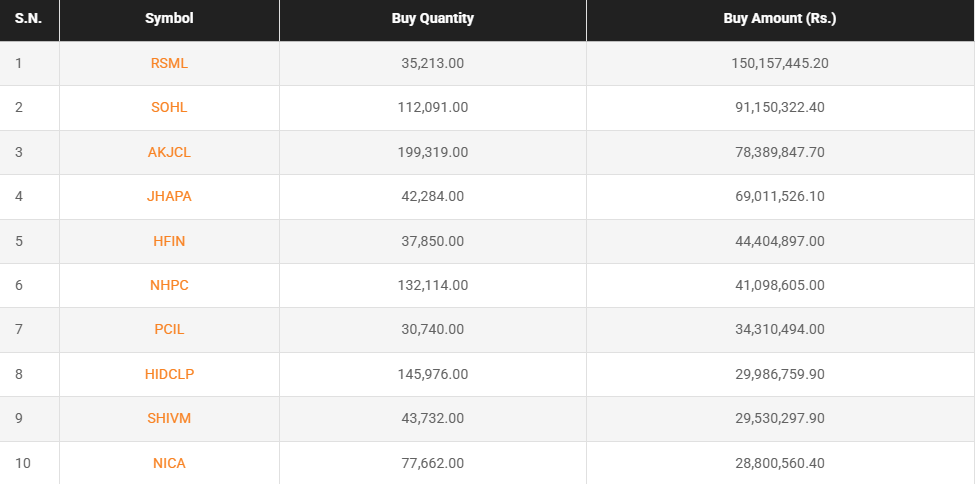The width and height of the screenshot is (977, 484).
Task: Click the S.N. column header
Action: (27, 19)
